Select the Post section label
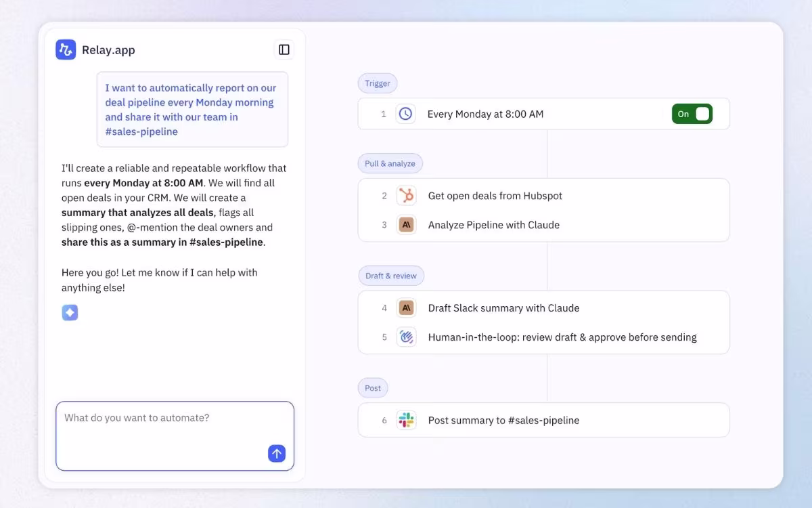The image size is (812, 508). [x=373, y=388]
